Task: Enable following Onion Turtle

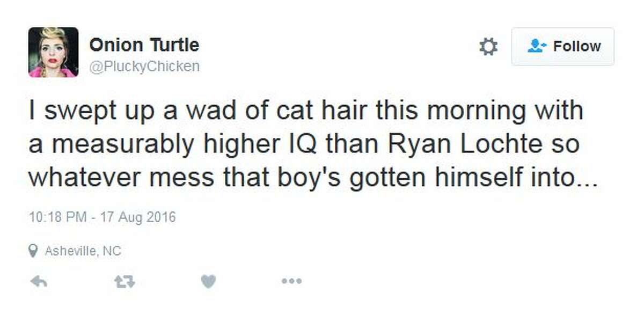Action: click(562, 46)
